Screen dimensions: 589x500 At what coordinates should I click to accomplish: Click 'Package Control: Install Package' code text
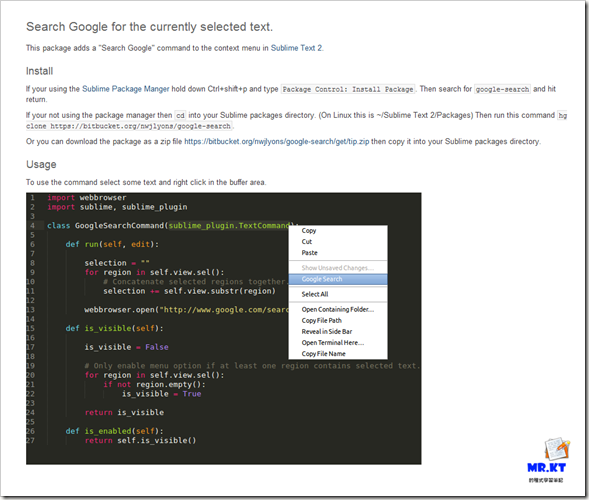click(x=348, y=89)
